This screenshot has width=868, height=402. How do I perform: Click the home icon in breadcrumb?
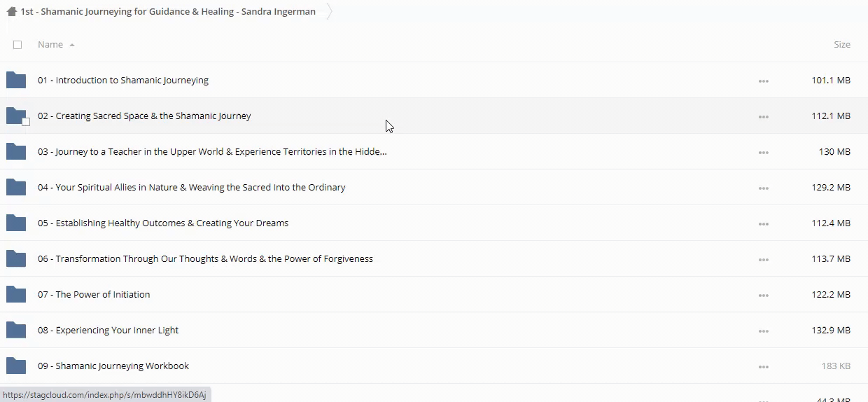(x=11, y=11)
